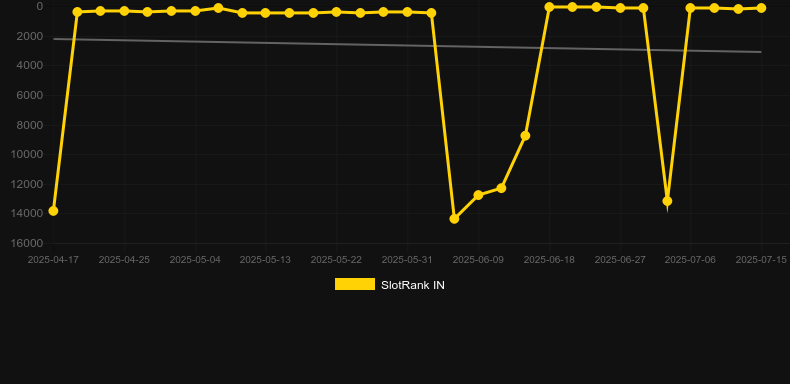Click the data point at 2025-05-13
790x384 pixels.
pyautogui.click(x=266, y=13)
